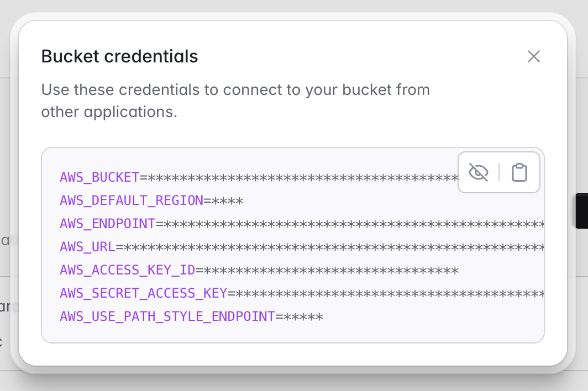Click the dark button behind the dialog
This screenshot has height=391, width=588.
pos(581,211)
